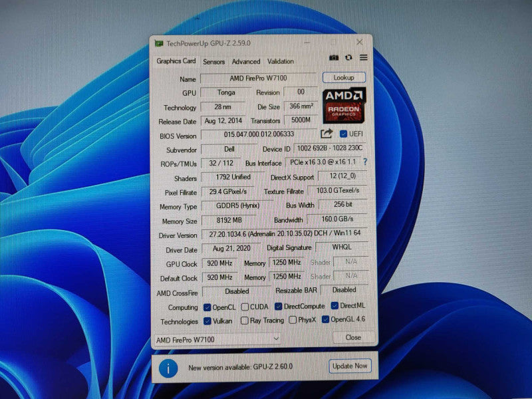Toggle the DirectML checkbox
Viewport: 532px width, 399px height.
point(334,306)
